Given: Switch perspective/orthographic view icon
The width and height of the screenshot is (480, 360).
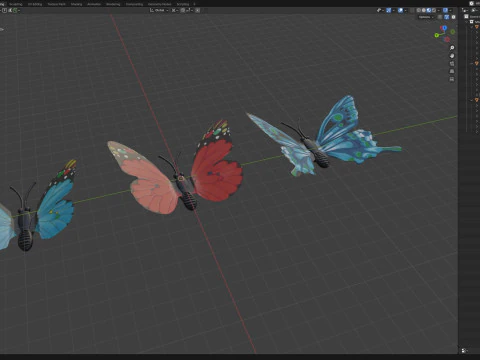Looking at the screenshot, I should pos(452,71).
